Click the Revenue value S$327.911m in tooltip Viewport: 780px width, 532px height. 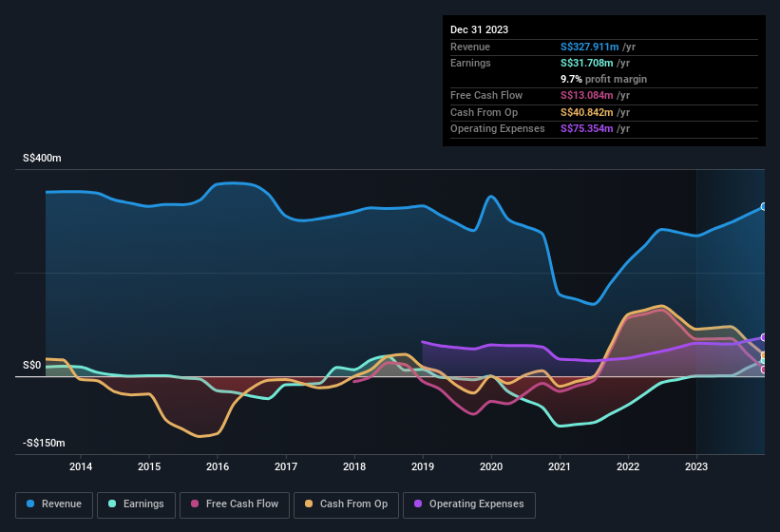[587, 47]
